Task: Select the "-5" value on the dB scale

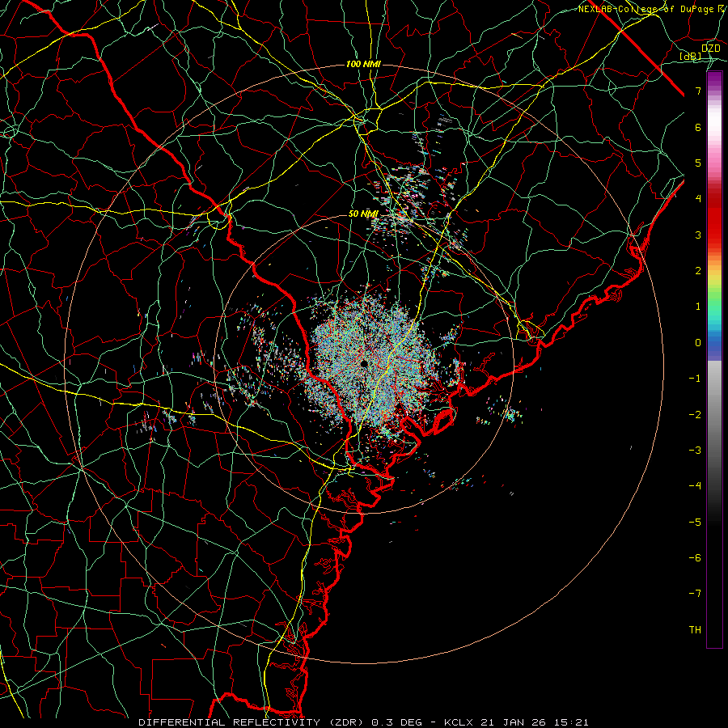Action: point(695,523)
